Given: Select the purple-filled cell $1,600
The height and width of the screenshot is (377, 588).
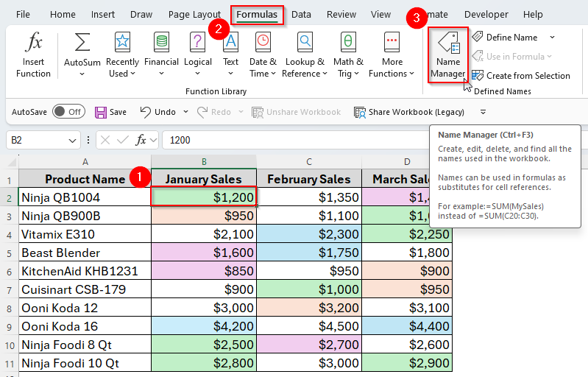Looking at the screenshot, I should click(x=204, y=253).
